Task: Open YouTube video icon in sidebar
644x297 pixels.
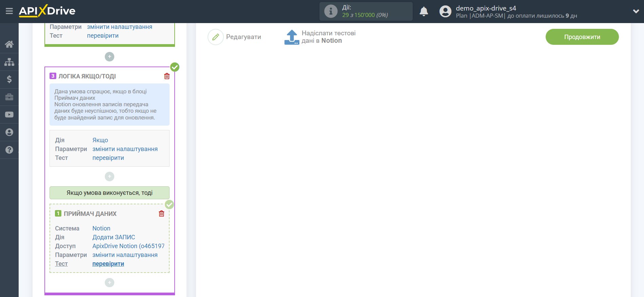Action: [9, 115]
